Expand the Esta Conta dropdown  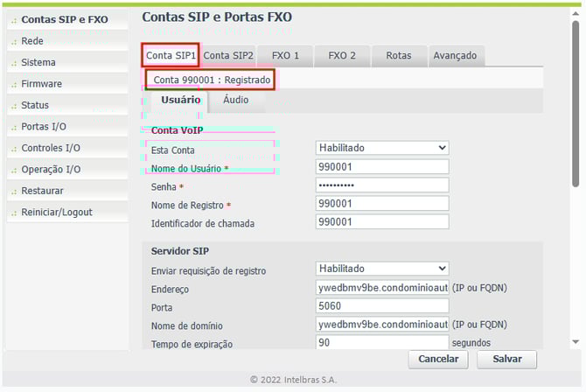(381, 148)
